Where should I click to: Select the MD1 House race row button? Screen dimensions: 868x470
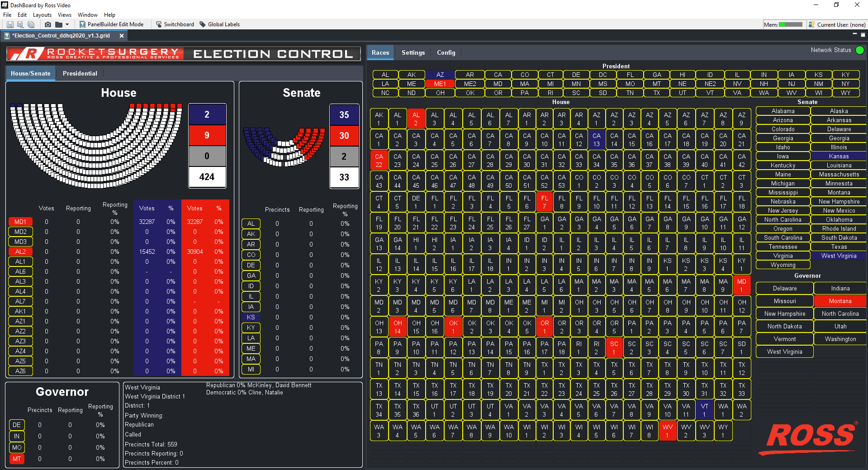tap(20, 222)
